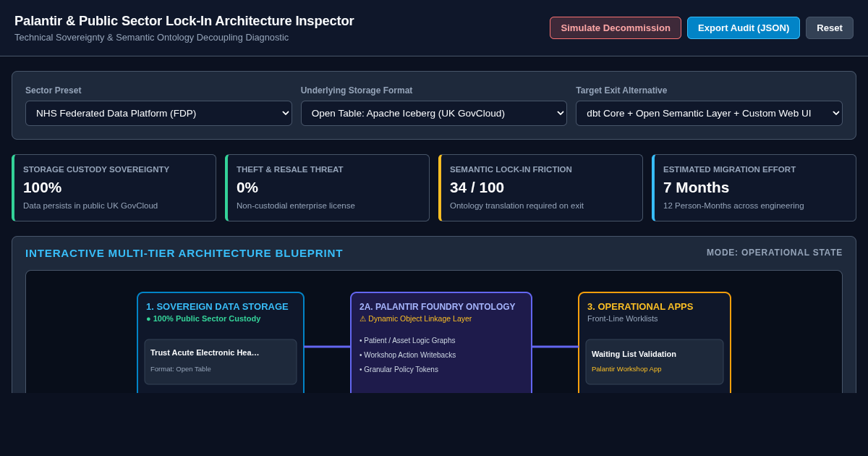The width and height of the screenshot is (868, 456).
Task: Click the Simulate Decommission button
Action: (616, 28)
